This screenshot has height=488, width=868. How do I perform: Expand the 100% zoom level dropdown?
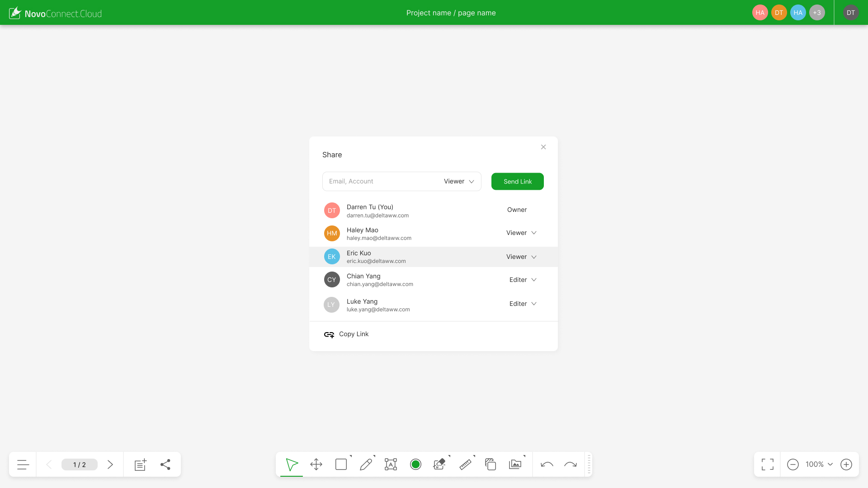pyautogui.click(x=819, y=464)
